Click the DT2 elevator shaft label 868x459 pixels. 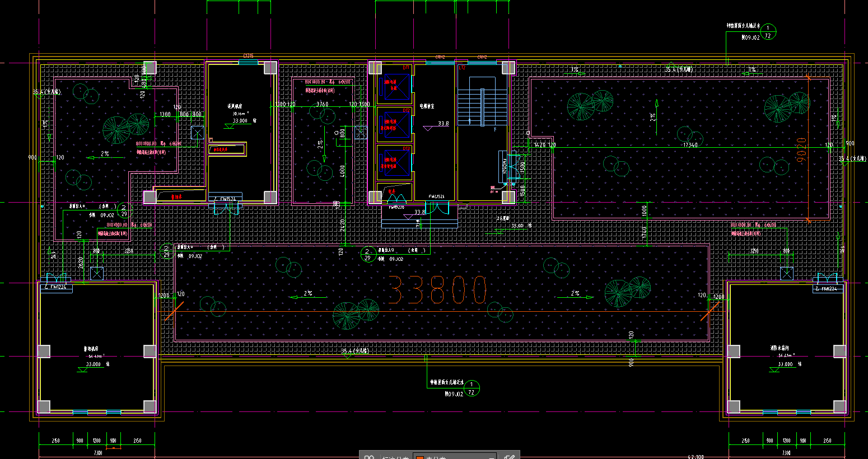coord(407,110)
